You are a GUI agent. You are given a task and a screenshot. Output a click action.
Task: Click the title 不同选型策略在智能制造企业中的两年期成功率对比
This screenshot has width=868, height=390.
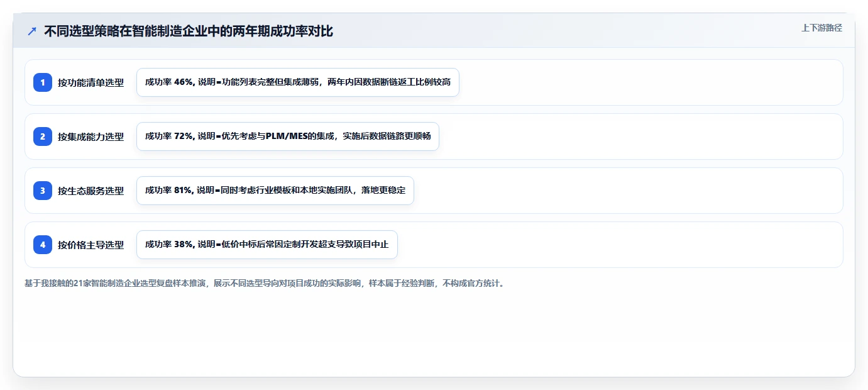pyautogui.click(x=189, y=31)
